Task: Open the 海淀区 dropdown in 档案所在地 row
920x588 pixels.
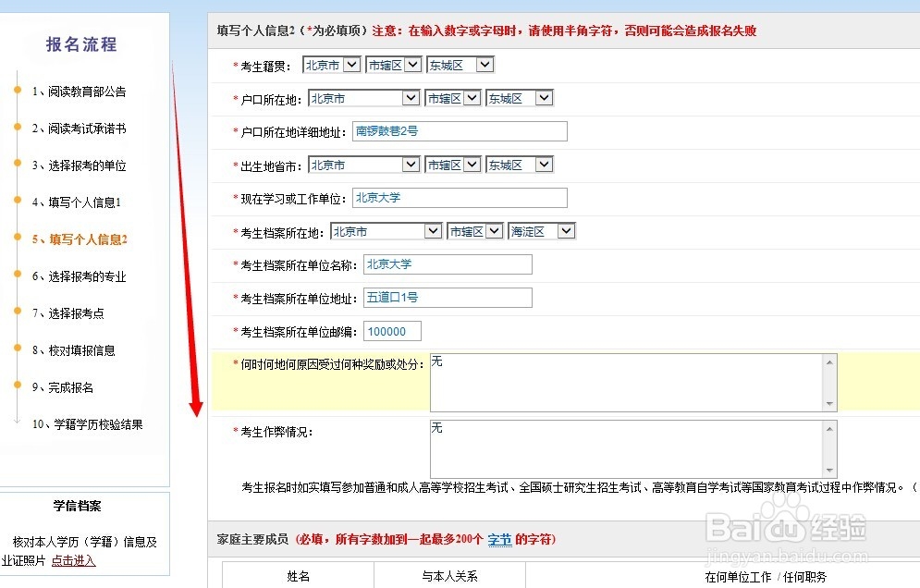Action: (x=541, y=230)
